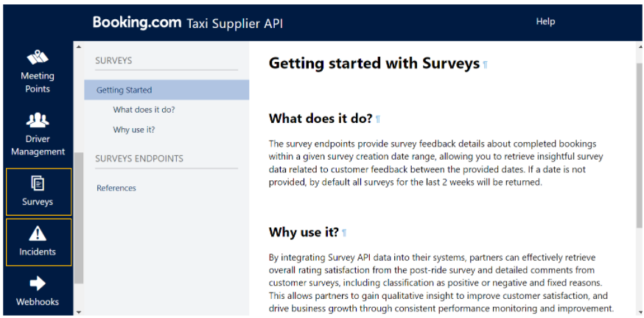Open the Incidents warning triangle icon
This screenshot has width=644, height=318.
pos(38,233)
